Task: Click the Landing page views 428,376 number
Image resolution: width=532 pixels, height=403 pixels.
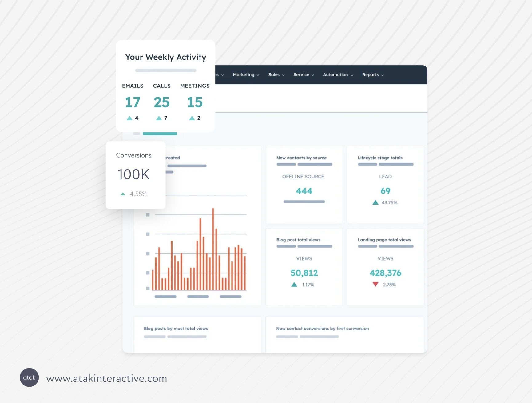Action: [x=385, y=273]
